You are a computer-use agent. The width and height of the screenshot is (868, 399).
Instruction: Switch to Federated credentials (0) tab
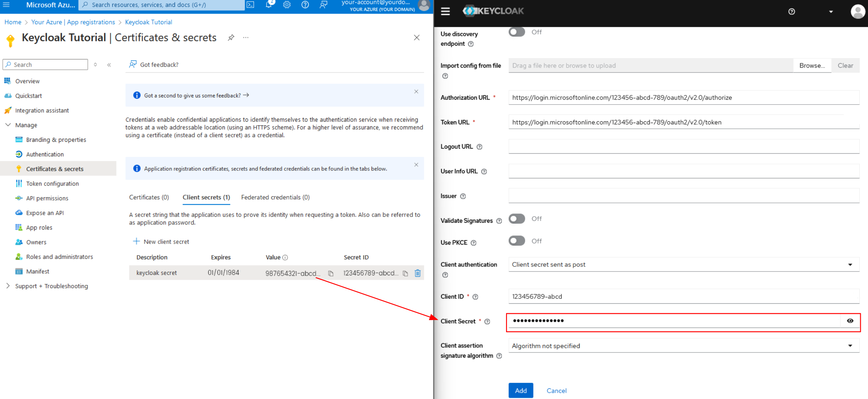(275, 197)
